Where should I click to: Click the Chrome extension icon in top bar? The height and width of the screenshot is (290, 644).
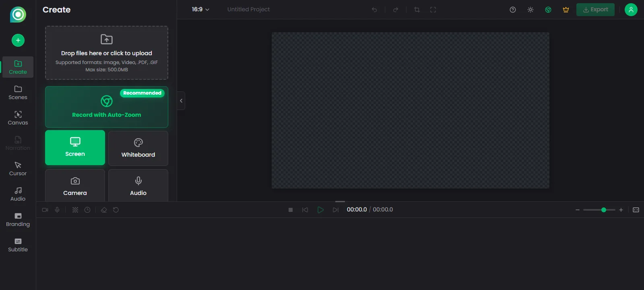548,10
